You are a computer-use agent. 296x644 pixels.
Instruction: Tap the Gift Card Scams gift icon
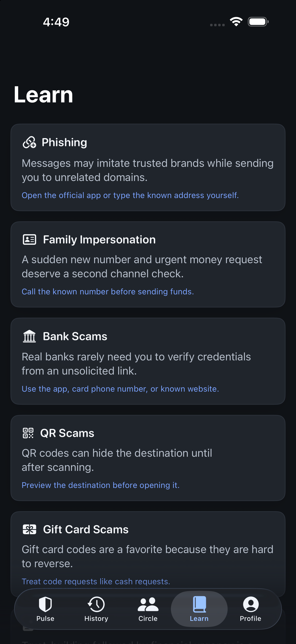point(29,529)
